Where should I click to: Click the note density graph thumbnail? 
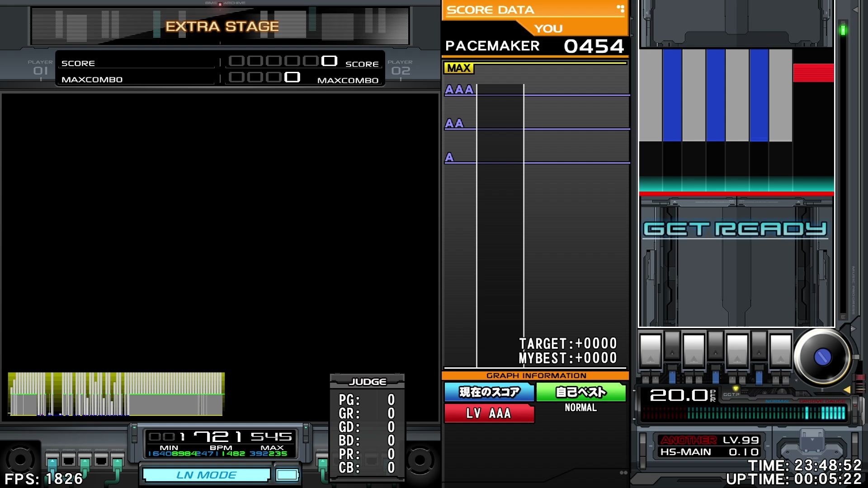tap(116, 394)
